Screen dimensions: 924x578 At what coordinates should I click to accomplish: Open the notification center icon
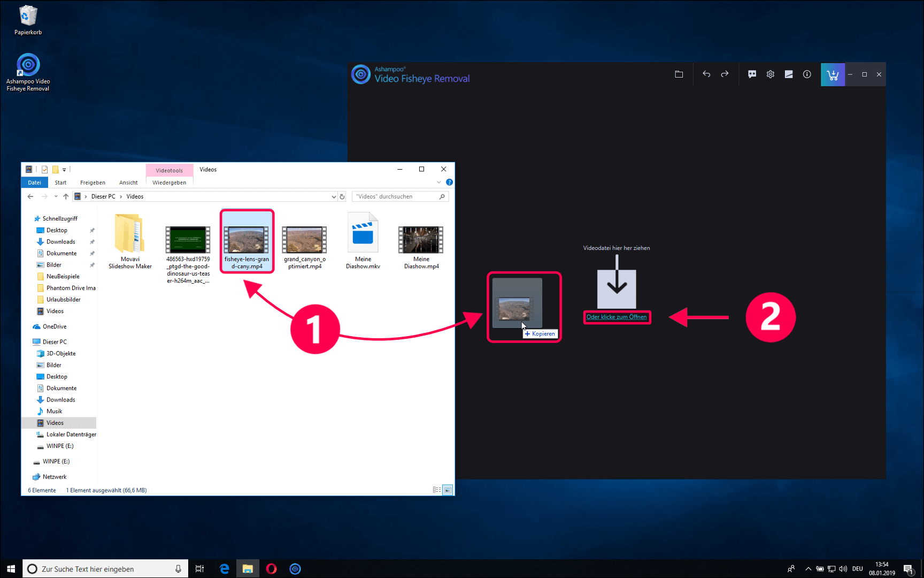click(908, 568)
